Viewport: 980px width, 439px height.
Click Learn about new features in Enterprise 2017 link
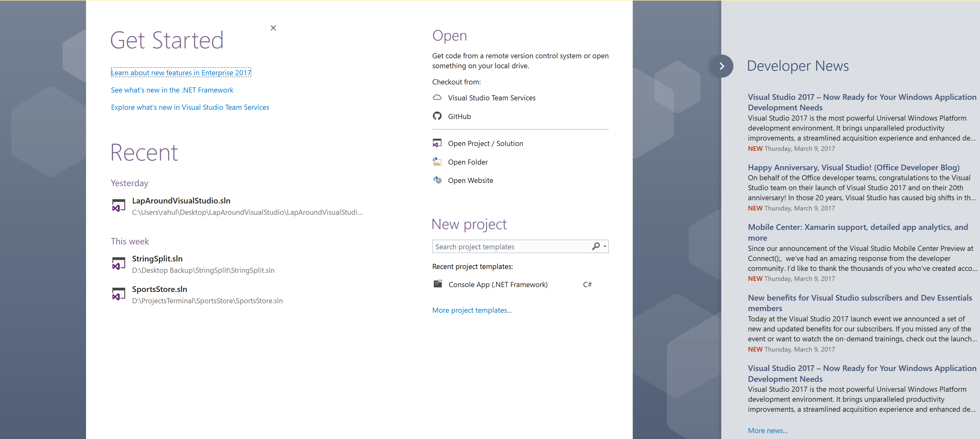click(x=181, y=72)
